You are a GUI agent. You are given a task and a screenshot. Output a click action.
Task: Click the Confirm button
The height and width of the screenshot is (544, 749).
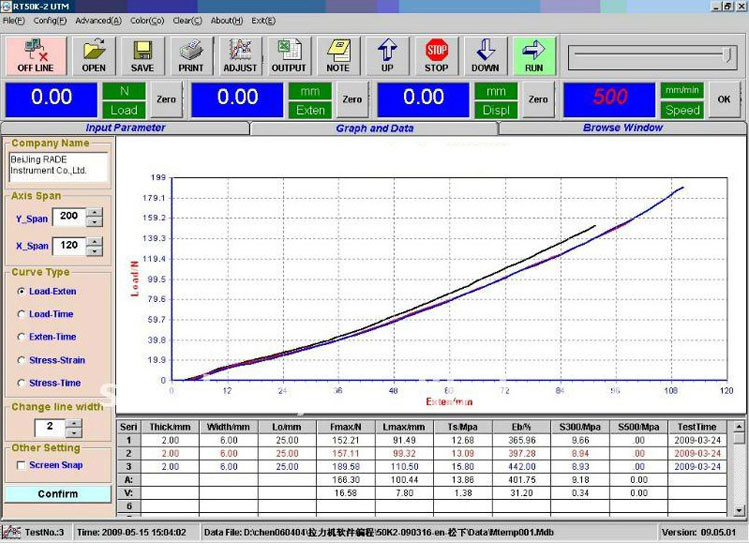tap(58, 493)
